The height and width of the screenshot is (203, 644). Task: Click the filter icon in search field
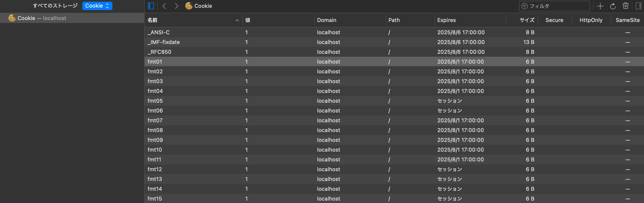[x=525, y=6]
